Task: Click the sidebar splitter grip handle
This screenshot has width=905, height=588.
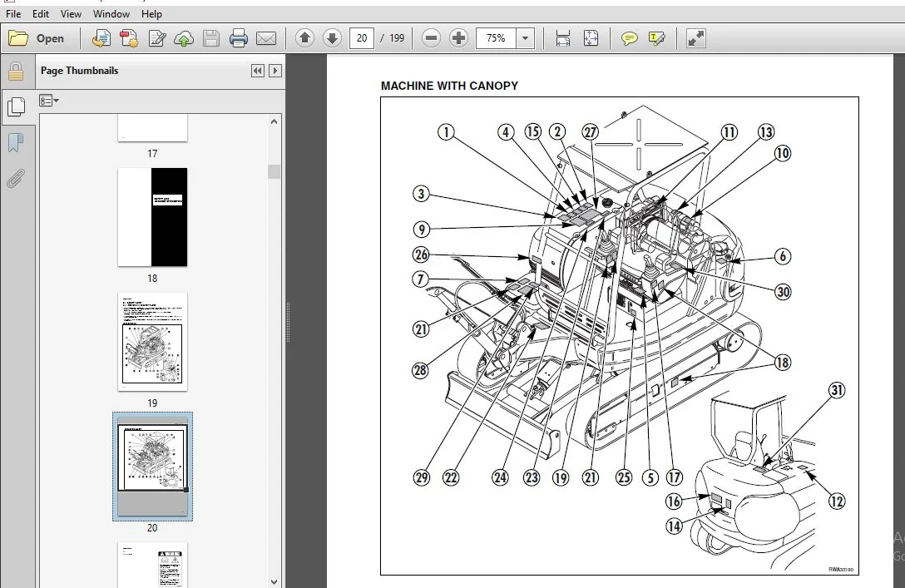Action: [288, 322]
